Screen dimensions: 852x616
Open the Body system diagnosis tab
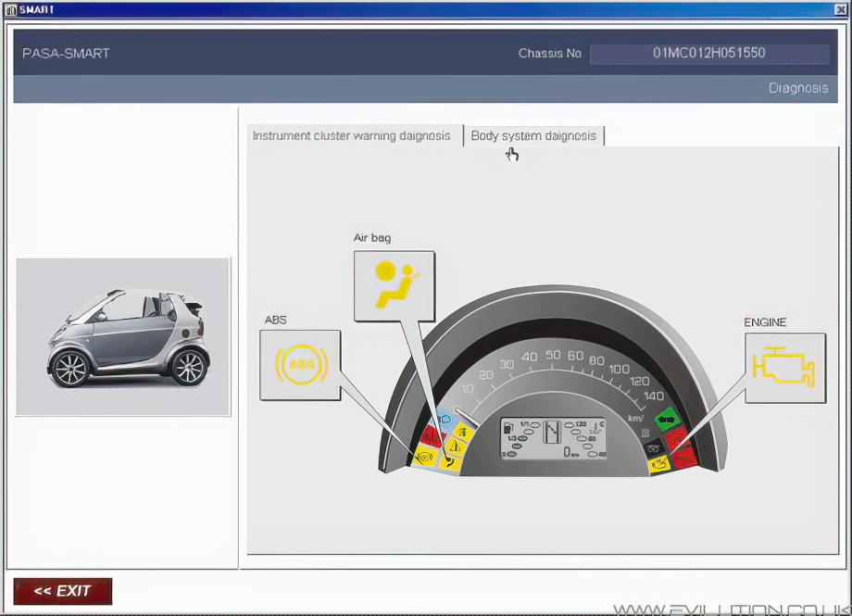(533, 136)
